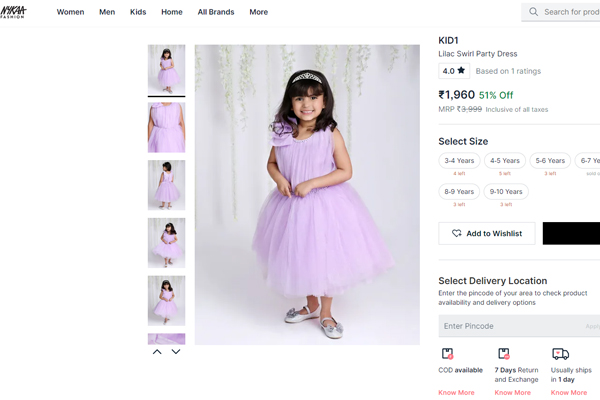Open the Women menu
The height and width of the screenshot is (400, 600).
pos(70,12)
